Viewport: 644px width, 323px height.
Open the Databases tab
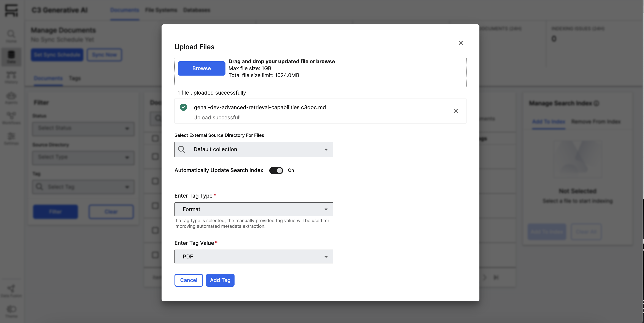(x=197, y=10)
